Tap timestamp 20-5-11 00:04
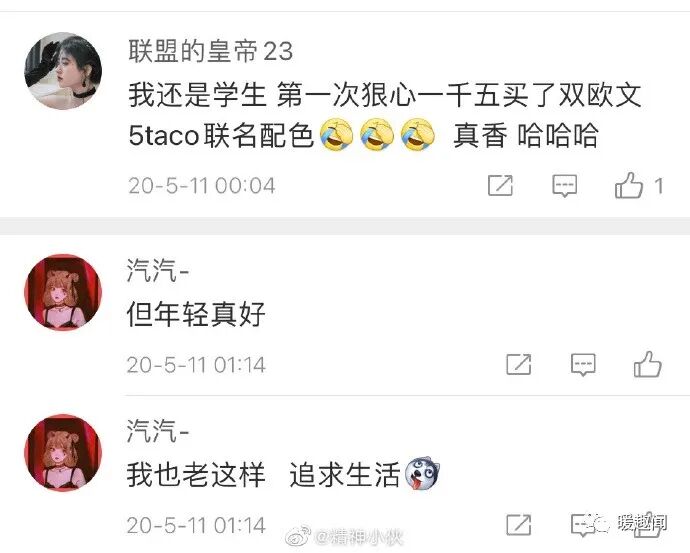Viewport: 690px width, 553px height. click(202, 185)
